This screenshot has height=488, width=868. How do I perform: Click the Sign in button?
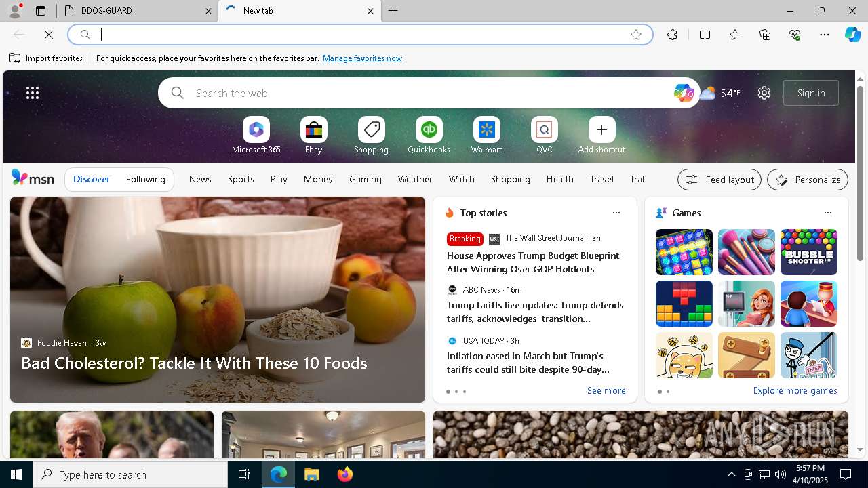(x=811, y=93)
